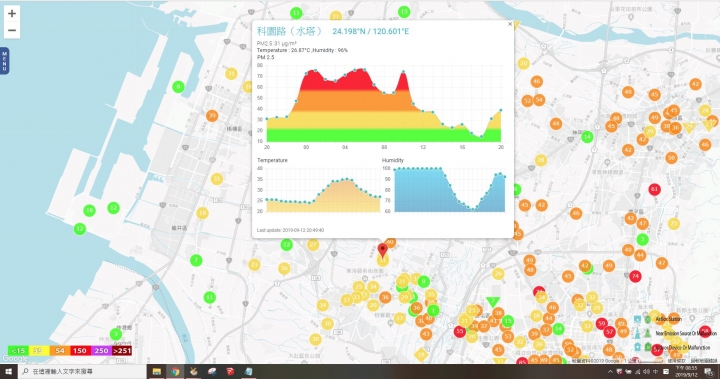Zoom in on the map
Viewport: 720px width, 379px height.
[x=12, y=13]
